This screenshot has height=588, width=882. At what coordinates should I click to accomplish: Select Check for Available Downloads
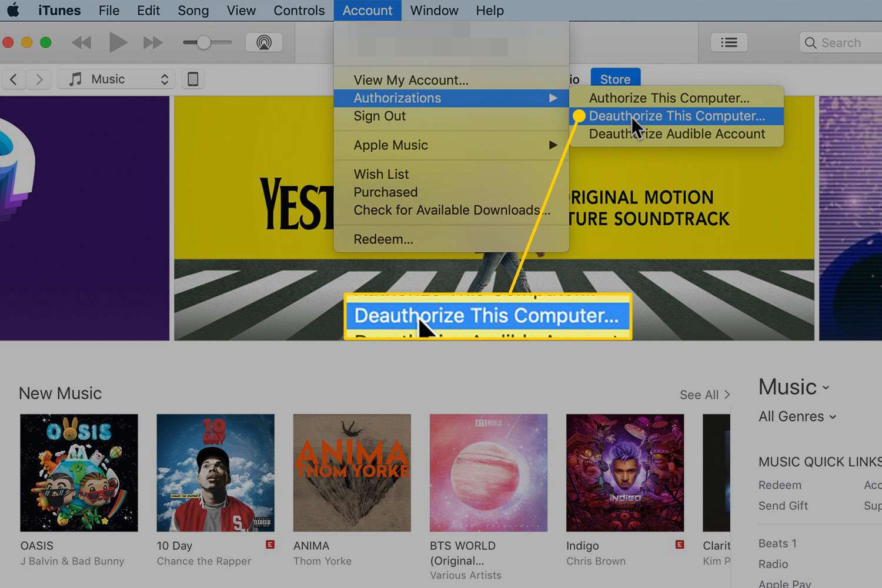(x=451, y=210)
